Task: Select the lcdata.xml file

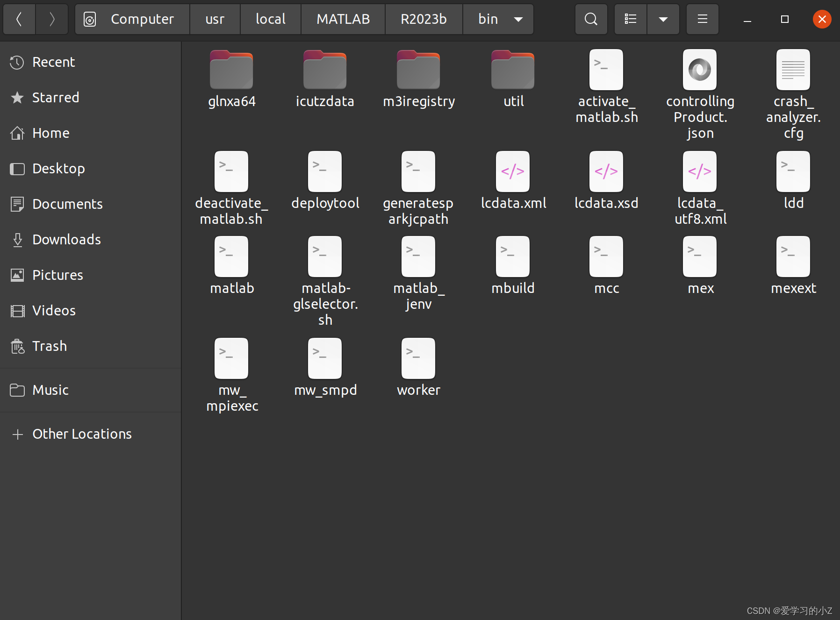Action: (513, 180)
